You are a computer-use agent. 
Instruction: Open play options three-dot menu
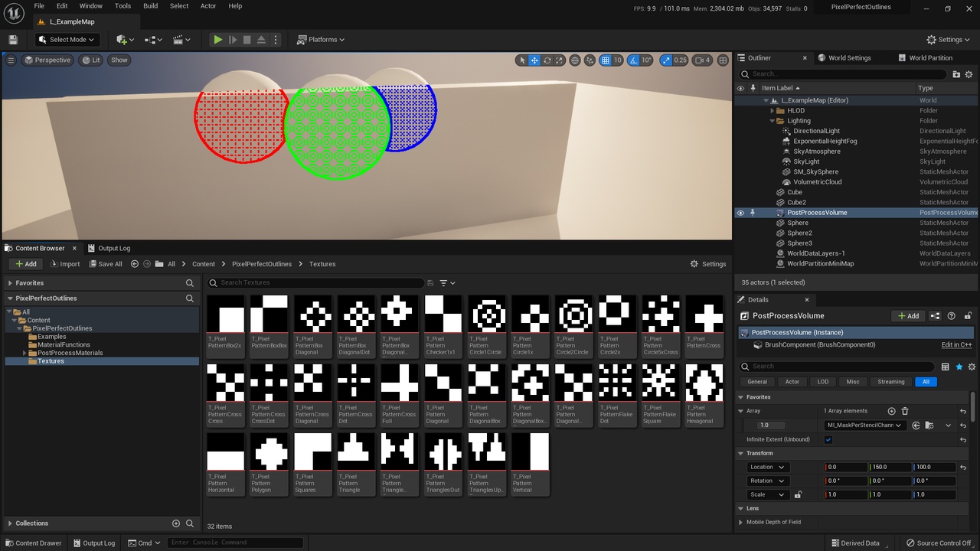click(276, 40)
